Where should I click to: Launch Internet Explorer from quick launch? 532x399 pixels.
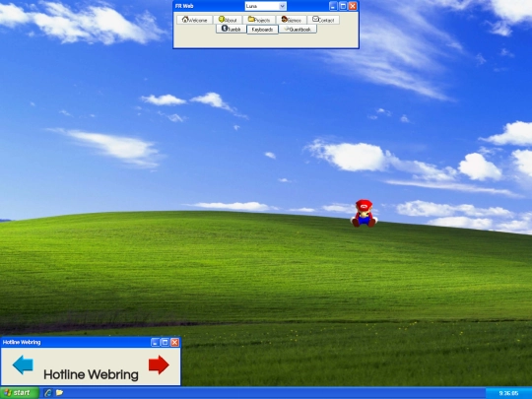(48, 393)
